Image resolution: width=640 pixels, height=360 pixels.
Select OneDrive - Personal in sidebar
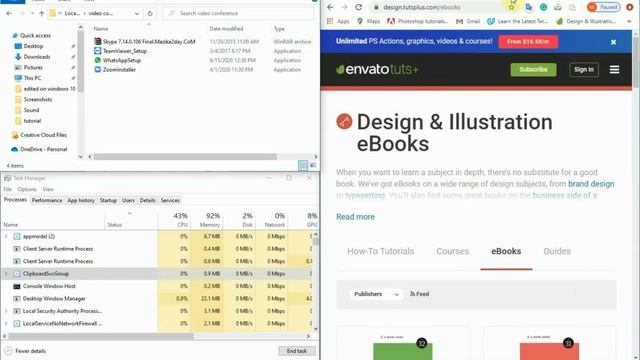tap(40, 149)
